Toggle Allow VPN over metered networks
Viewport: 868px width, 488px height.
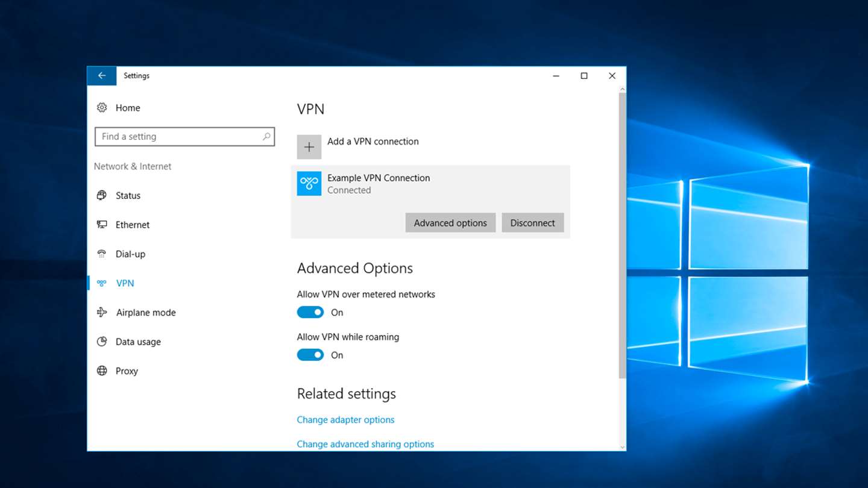coord(310,313)
